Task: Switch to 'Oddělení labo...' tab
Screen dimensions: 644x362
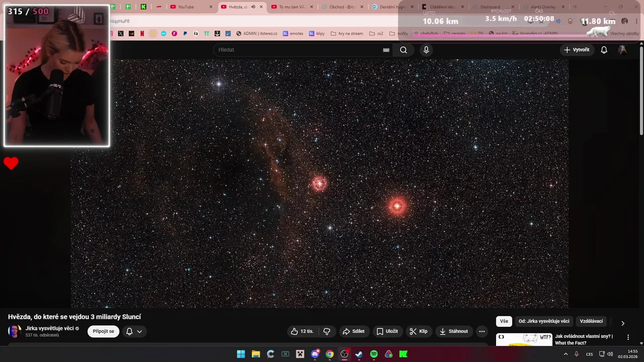Action: coord(443,7)
